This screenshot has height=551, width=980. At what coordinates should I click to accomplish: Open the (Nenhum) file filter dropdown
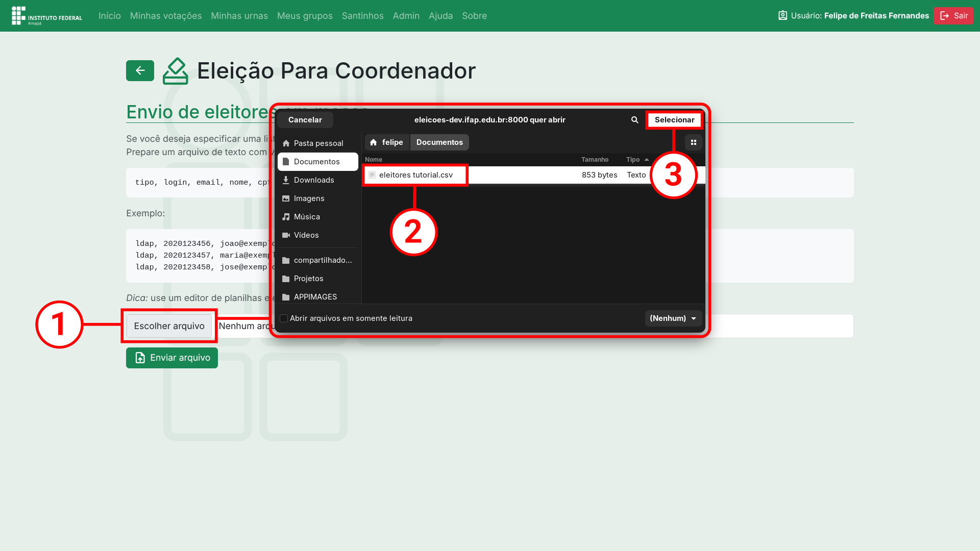(673, 318)
